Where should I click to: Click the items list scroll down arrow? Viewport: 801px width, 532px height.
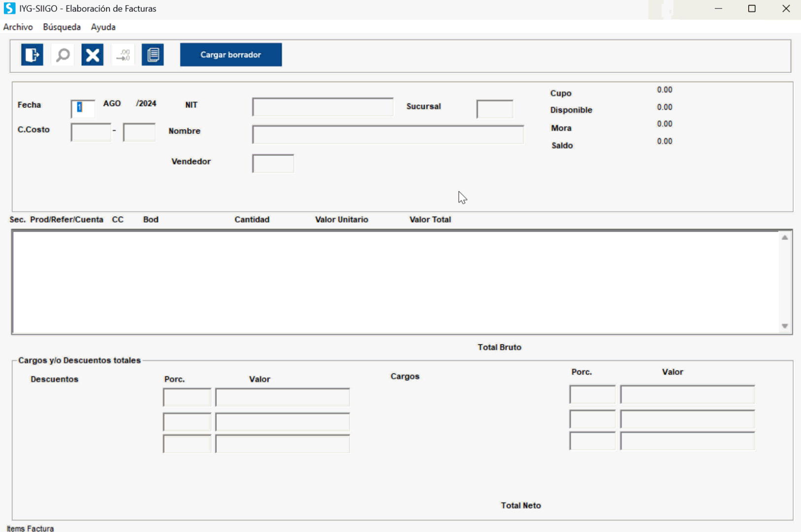(x=785, y=326)
